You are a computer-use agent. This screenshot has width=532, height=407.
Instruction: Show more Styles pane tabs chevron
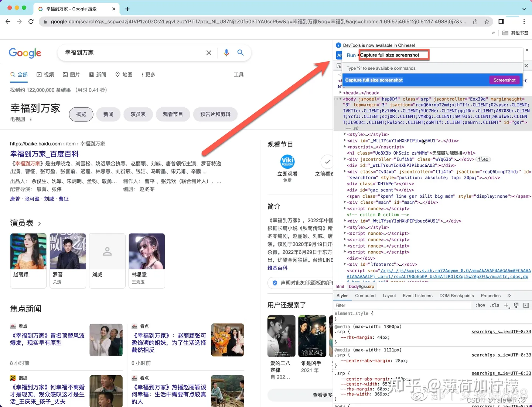coord(509,296)
